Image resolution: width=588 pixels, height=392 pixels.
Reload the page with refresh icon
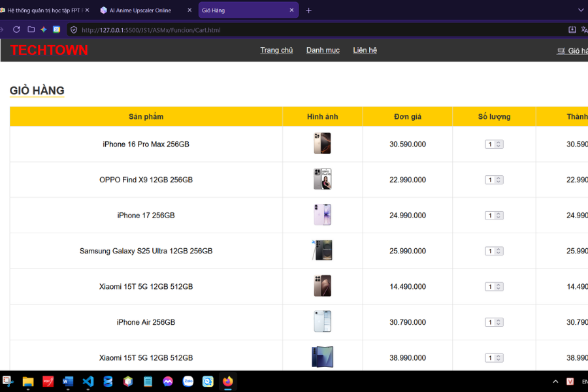(x=16, y=29)
